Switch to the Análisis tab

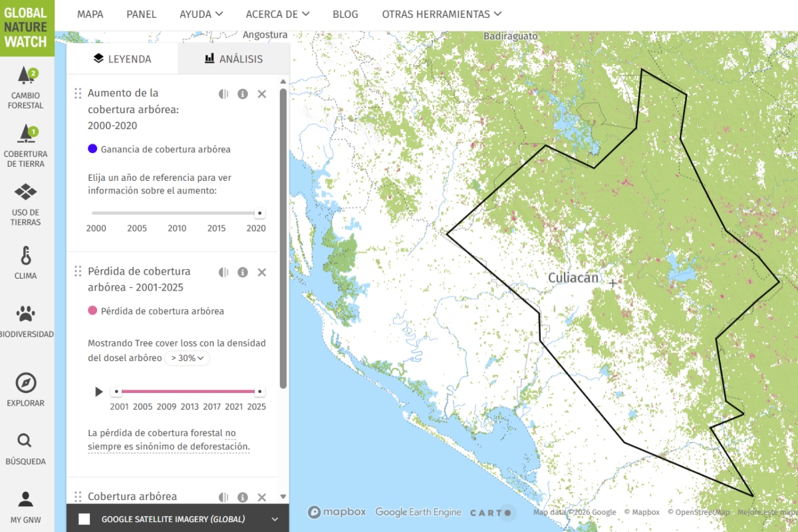[233, 59]
